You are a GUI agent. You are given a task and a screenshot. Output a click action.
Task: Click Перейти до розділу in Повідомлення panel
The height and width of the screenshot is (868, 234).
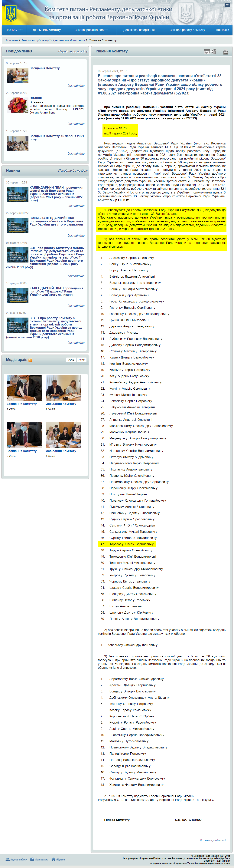(x=73, y=51)
